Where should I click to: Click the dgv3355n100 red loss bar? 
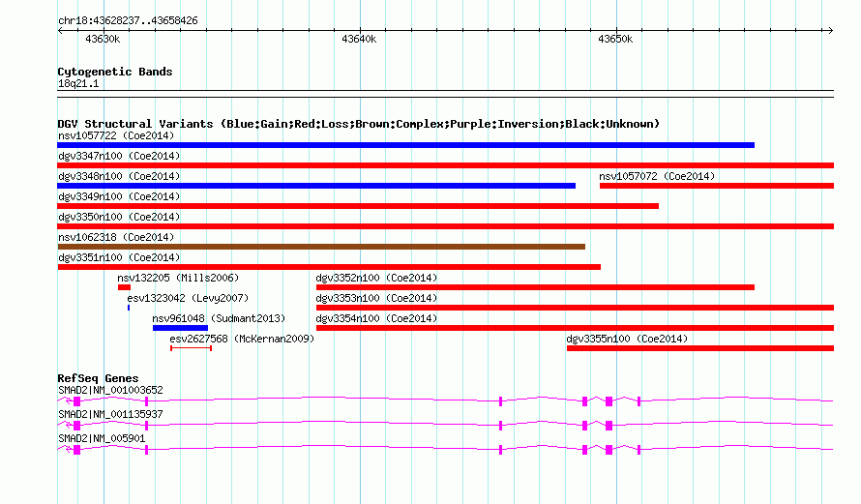point(700,348)
